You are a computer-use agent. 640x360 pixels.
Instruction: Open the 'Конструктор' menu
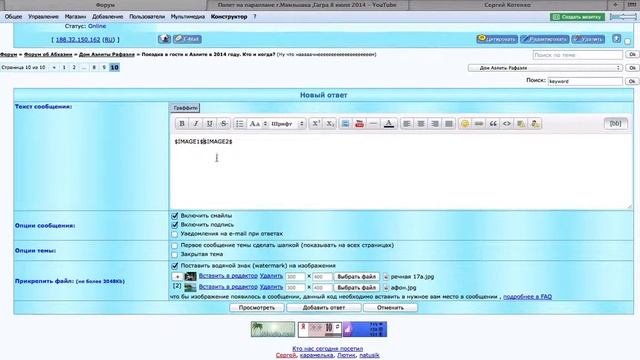point(229,17)
